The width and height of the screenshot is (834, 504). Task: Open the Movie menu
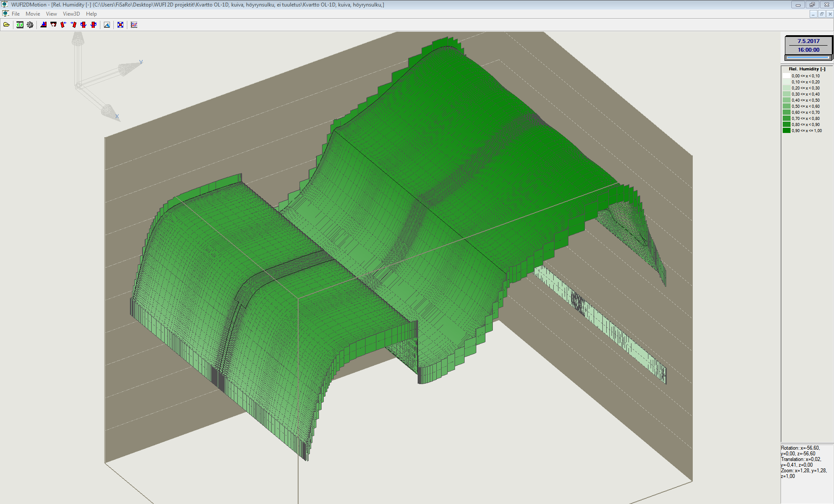(33, 14)
